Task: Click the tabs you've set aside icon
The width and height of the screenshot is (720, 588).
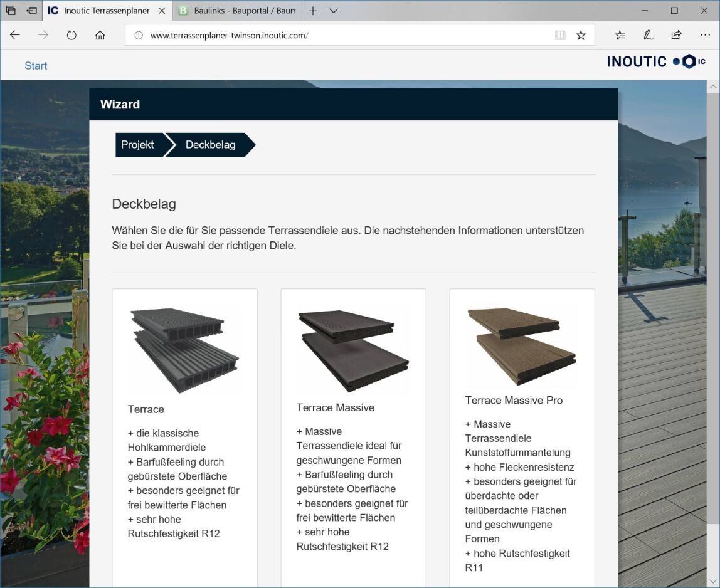Action: coord(11,10)
